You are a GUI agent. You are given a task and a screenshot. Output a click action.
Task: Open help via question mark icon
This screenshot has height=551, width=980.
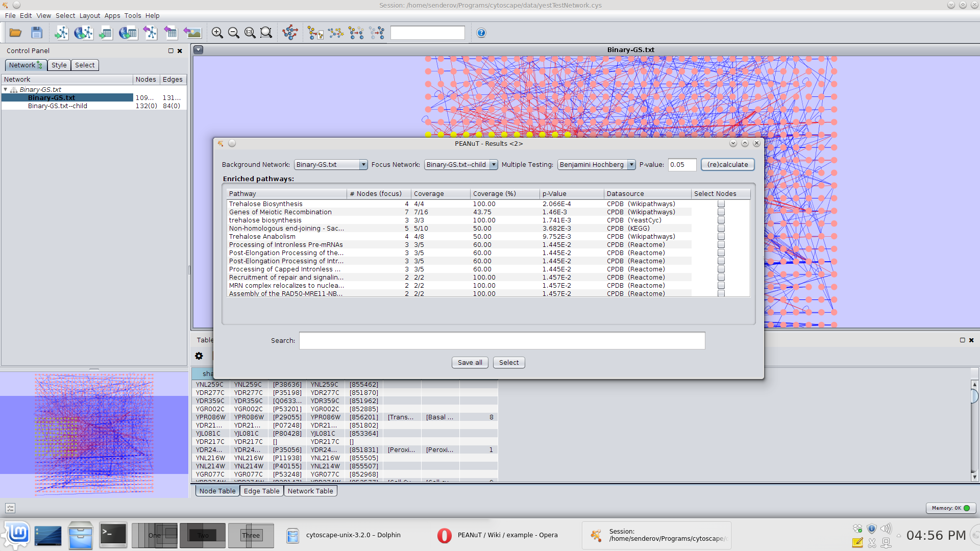(x=481, y=33)
